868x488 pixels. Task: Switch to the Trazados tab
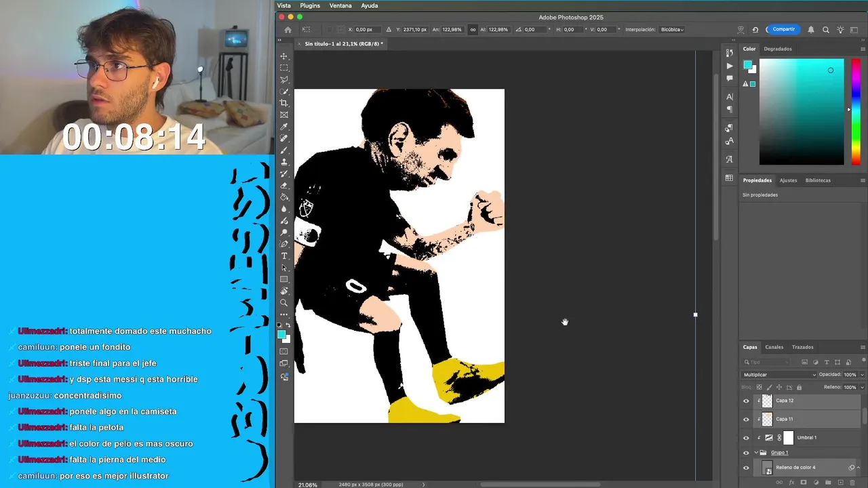pos(803,347)
